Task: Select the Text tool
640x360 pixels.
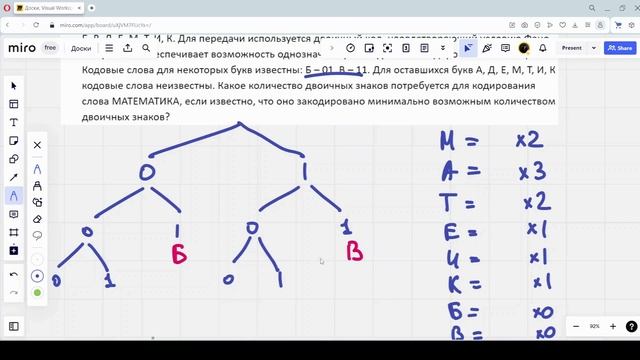Action: click(x=14, y=122)
